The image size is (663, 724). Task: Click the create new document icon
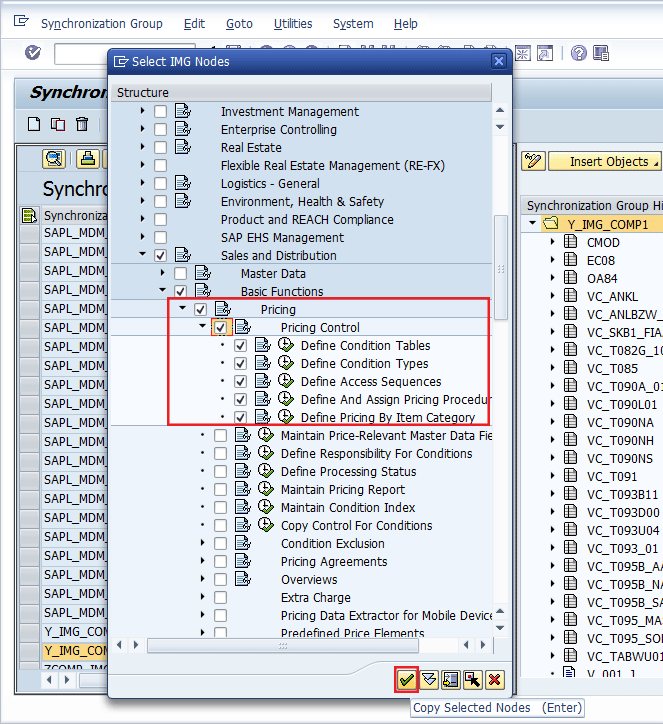pyautogui.click(x=34, y=124)
